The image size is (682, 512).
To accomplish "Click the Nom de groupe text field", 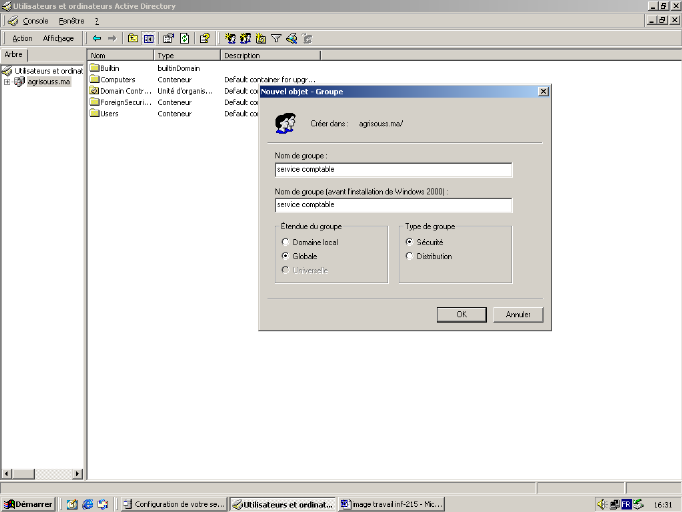I will point(393,170).
